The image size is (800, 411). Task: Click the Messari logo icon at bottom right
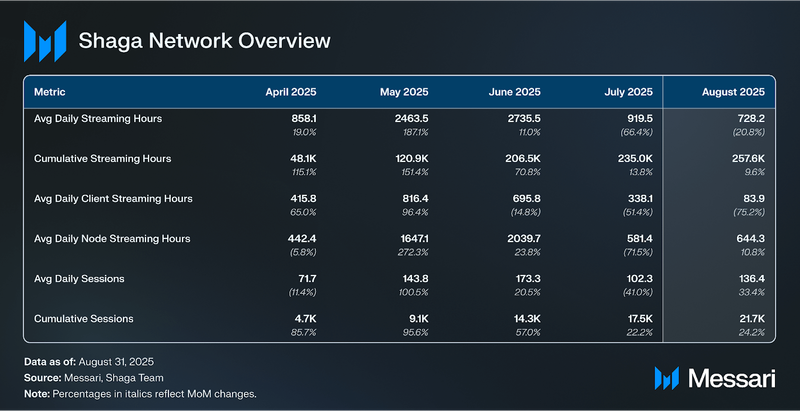coord(667,377)
